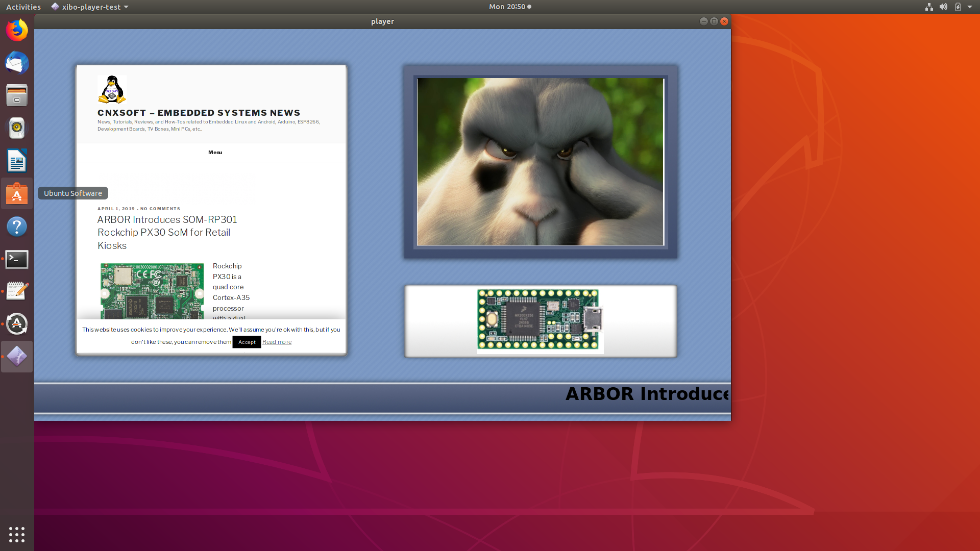Screen dimensions: 980x551
Task: Click the CNXSoft penguin logo
Action: coord(112,89)
